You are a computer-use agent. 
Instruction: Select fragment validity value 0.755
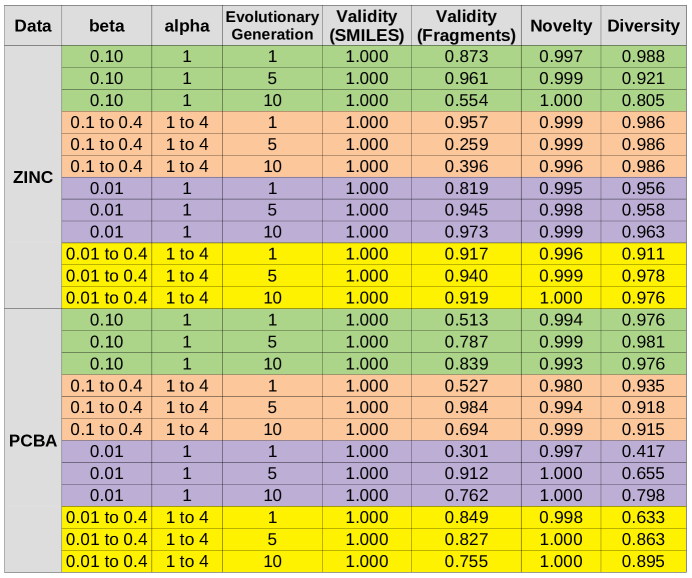click(x=466, y=561)
